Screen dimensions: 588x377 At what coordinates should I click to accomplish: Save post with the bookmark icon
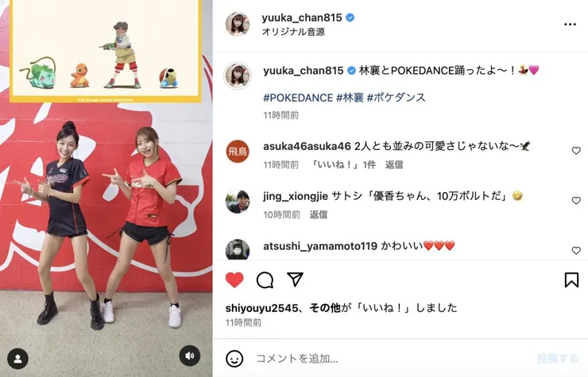571,279
